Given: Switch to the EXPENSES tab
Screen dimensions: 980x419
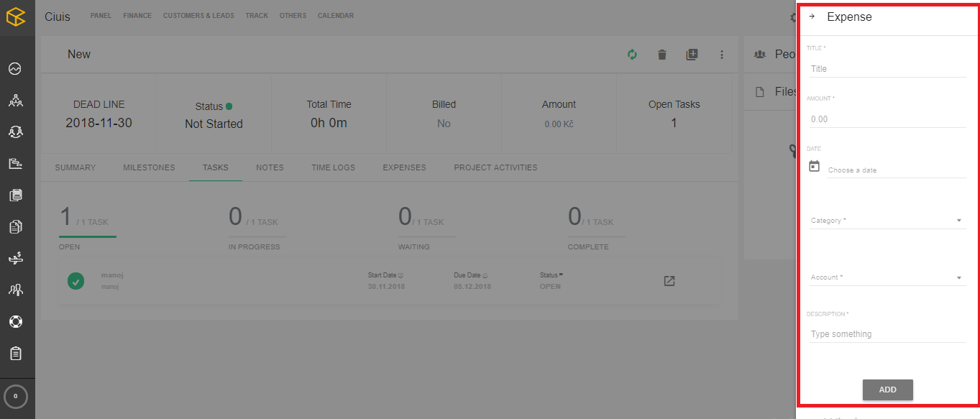Looking at the screenshot, I should (x=404, y=167).
